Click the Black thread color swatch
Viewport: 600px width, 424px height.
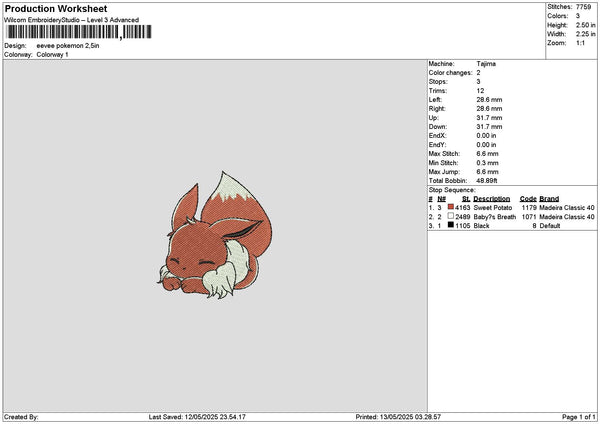coord(450,225)
